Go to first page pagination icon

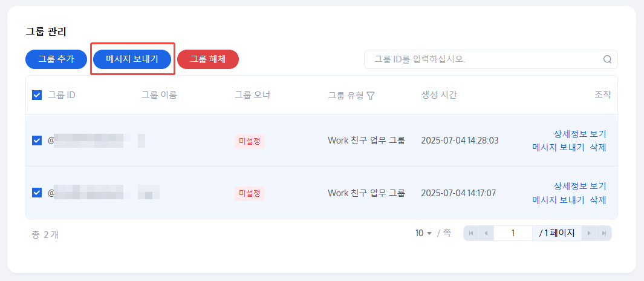point(471,233)
